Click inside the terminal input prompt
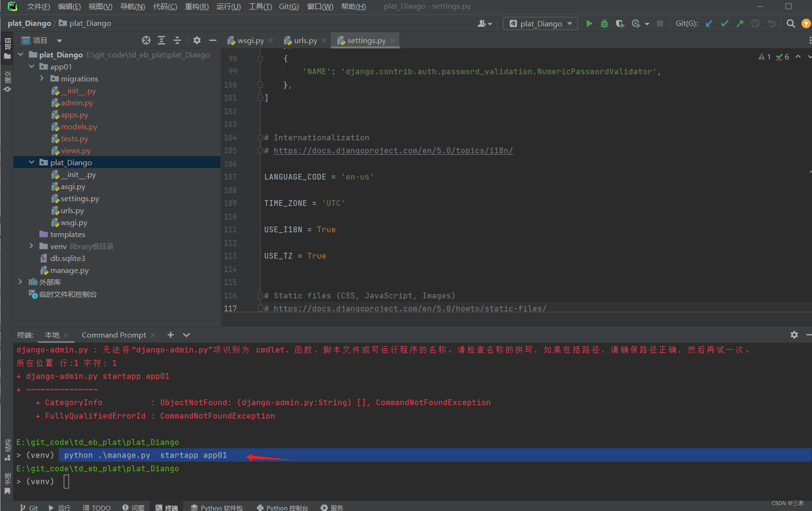Image resolution: width=812 pixels, height=511 pixels. click(67, 481)
